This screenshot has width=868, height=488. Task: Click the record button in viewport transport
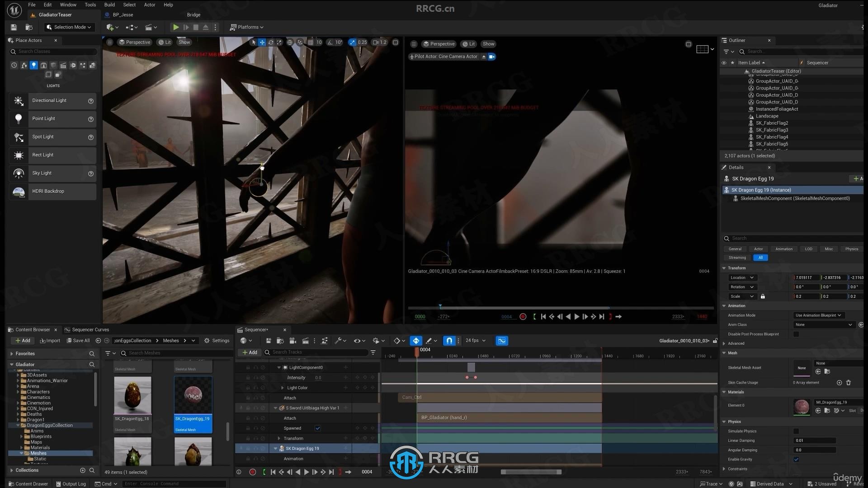click(523, 317)
